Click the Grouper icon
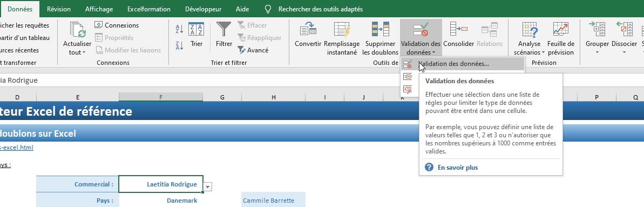 coord(597,30)
